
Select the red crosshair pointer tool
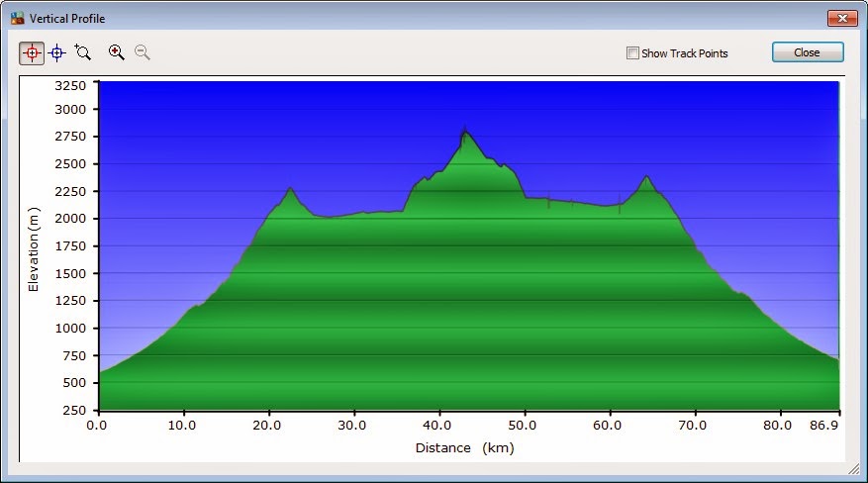tap(32, 52)
